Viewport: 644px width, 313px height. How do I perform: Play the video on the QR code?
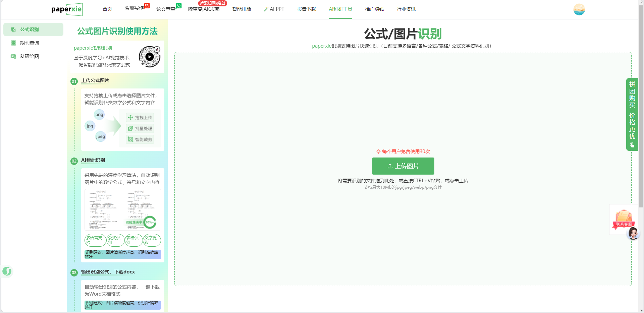[x=150, y=57]
